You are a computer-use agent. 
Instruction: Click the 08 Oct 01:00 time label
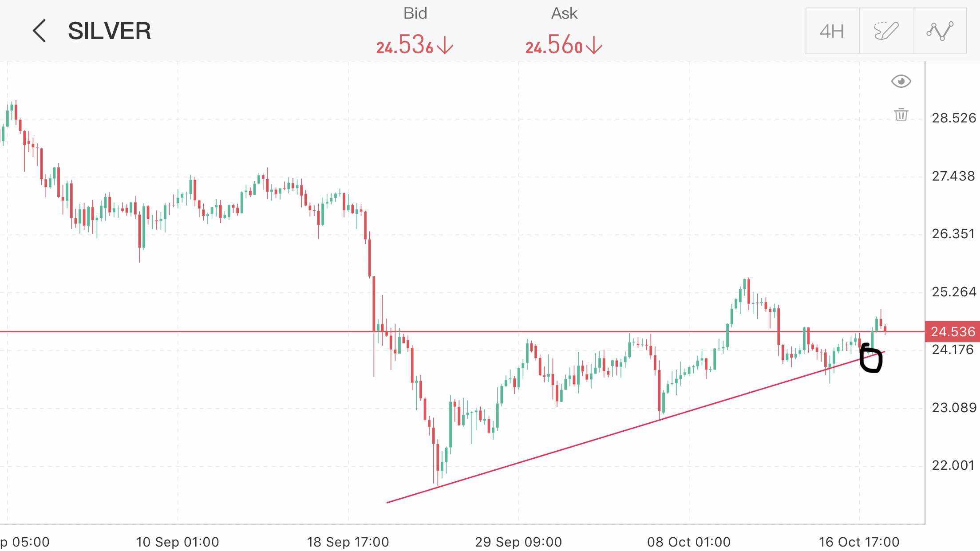pyautogui.click(x=688, y=542)
